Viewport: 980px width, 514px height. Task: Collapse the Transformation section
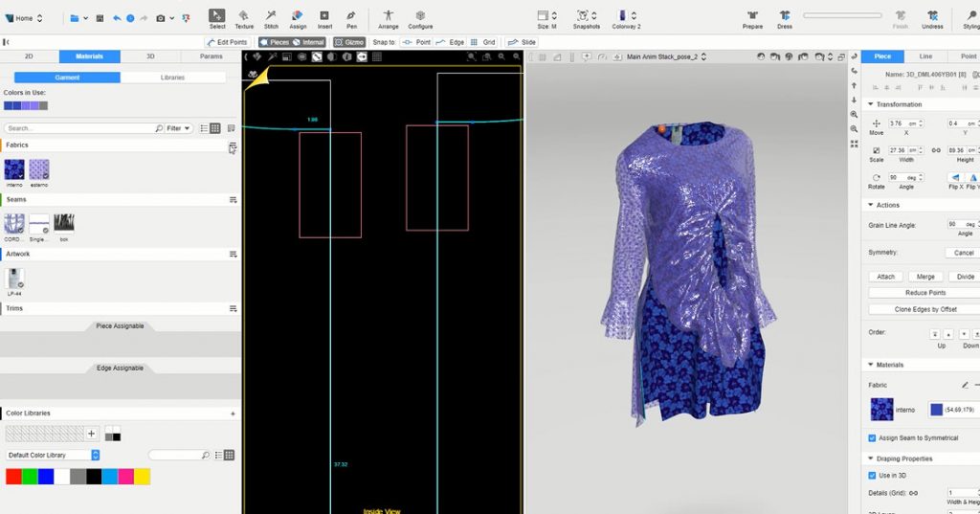(871, 104)
